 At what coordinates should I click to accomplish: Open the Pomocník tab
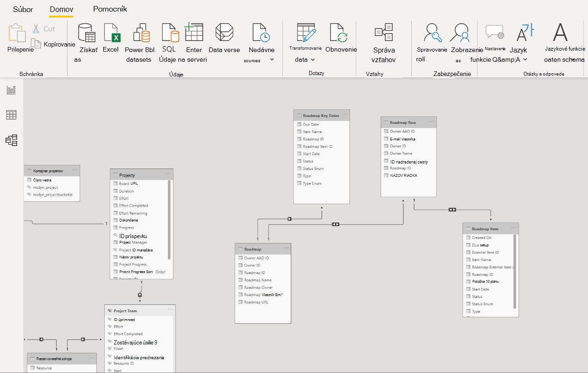click(x=110, y=9)
